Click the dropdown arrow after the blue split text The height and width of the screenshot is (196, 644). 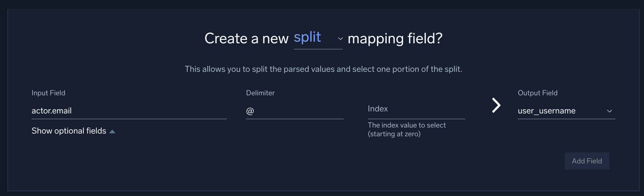tap(340, 39)
